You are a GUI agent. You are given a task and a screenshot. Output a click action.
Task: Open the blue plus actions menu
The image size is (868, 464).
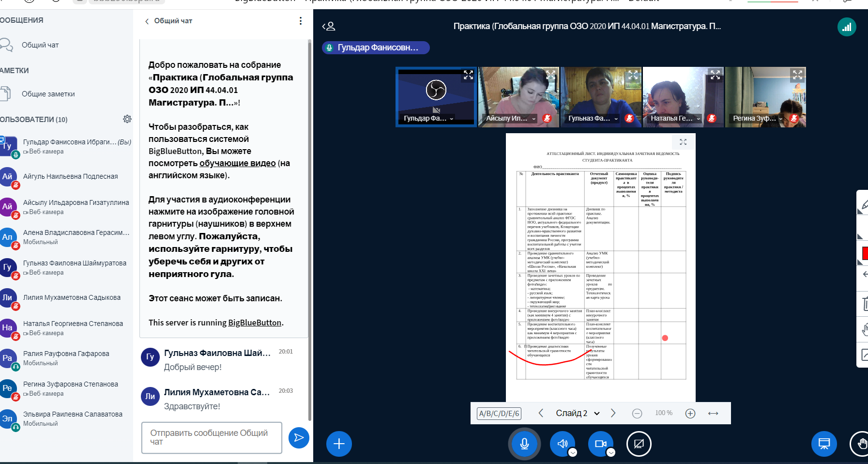click(339, 444)
